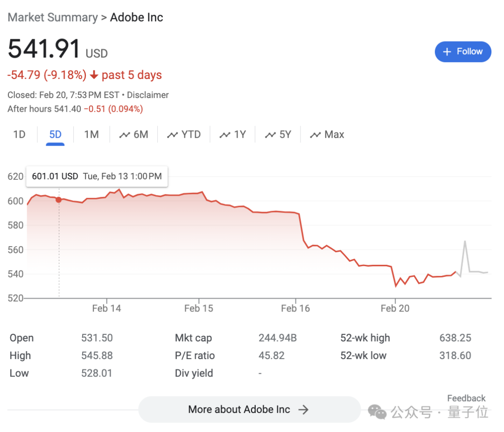
Task: Select the 5D time range tab
Action: point(55,135)
